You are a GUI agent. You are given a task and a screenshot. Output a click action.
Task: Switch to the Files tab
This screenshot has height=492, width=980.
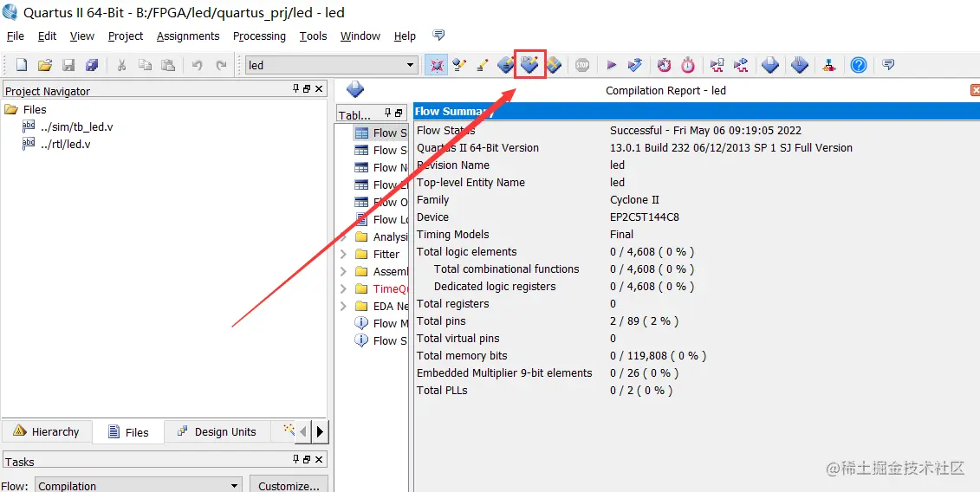[x=129, y=432]
